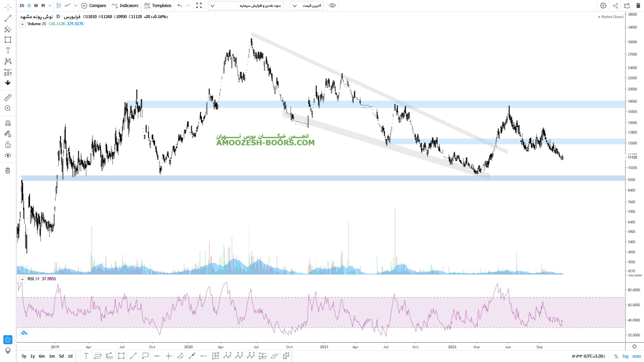Click the undo arrow
The image size is (644, 362).
pos(179,6)
